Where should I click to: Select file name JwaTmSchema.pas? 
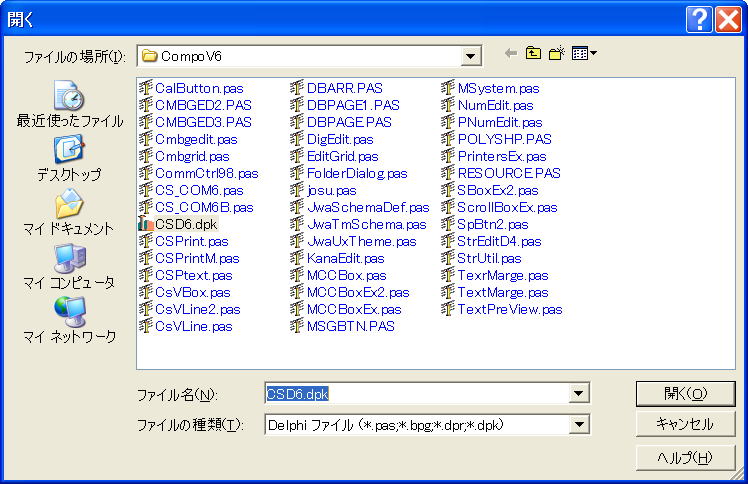[367, 225]
